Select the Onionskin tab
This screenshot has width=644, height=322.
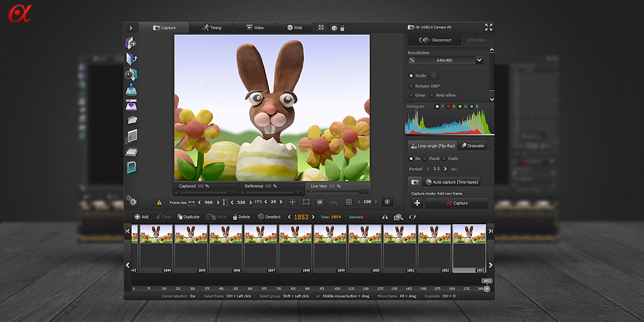[x=472, y=146]
